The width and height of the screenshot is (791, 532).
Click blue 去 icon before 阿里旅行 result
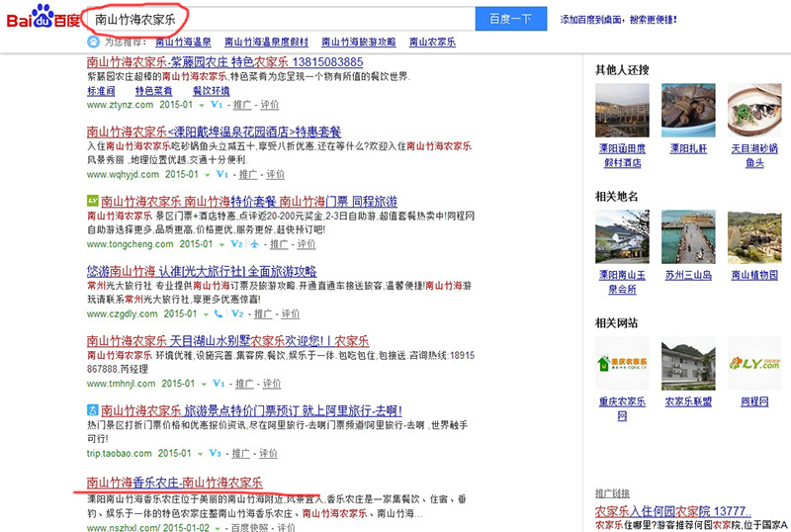92,409
